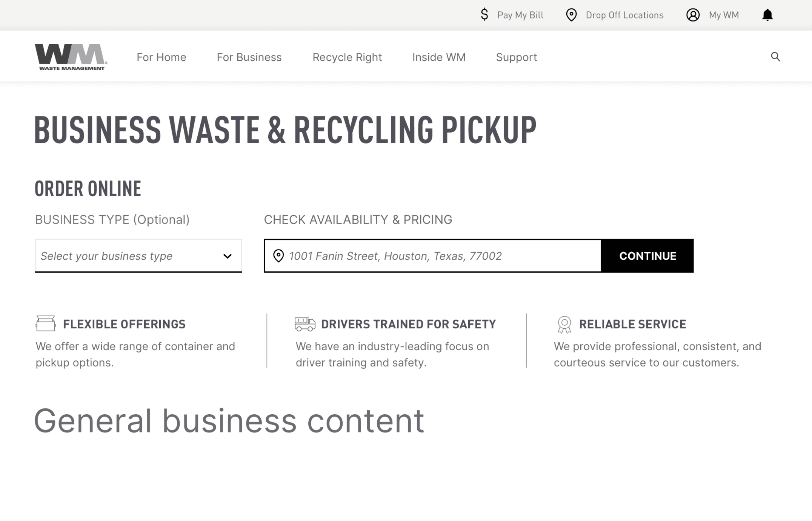Focus the address availability input field
Image resolution: width=812 pixels, height=521 pixels.
click(x=438, y=256)
